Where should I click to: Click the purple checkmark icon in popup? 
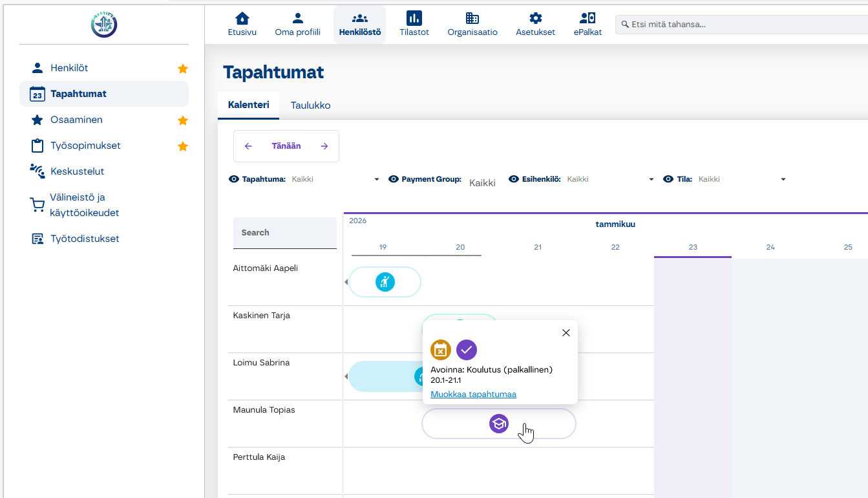[467, 350]
